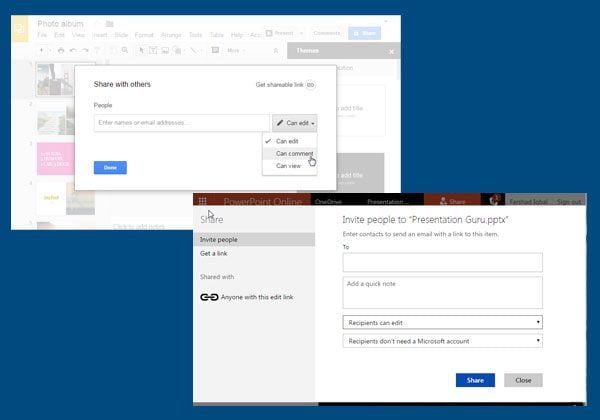Open the PowerPoint Online app launcher grid
The height and width of the screenshot is (420, 600).
point(202,201)
